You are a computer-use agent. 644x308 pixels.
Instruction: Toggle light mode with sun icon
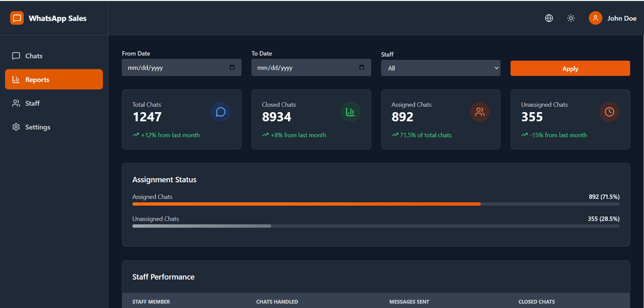571,18
